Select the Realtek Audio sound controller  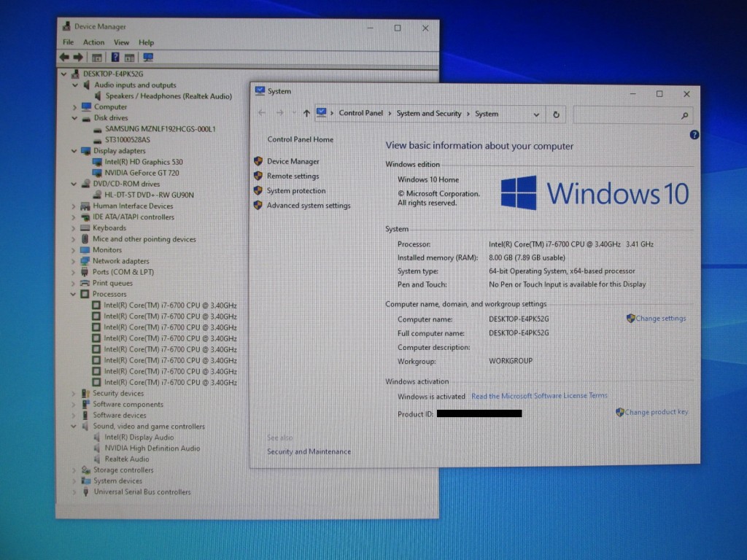coord(127,459)
